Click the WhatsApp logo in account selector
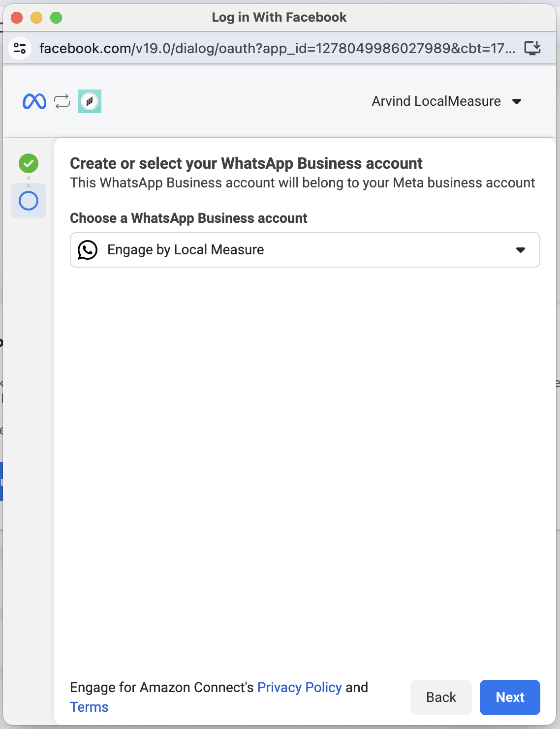 (x=88, y=250)
